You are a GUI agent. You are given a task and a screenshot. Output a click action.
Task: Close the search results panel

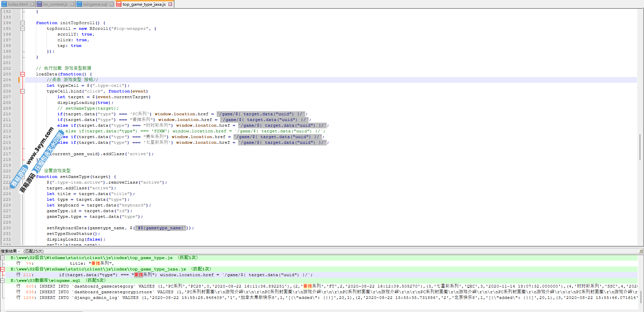coord(641,251)
